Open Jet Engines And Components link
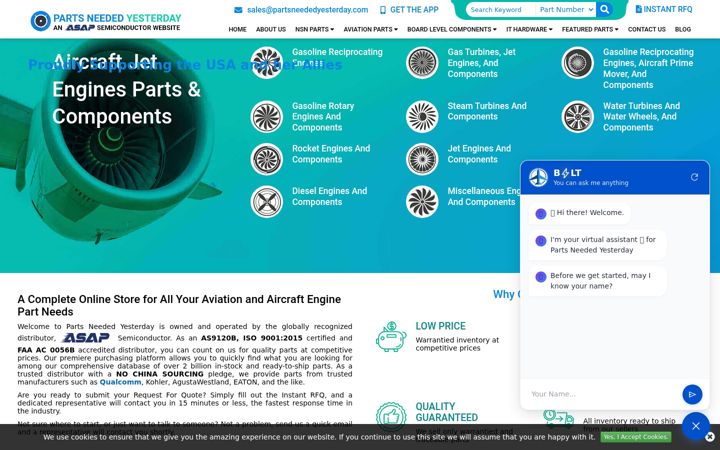 pyautogui.click(x=479, y=154)
